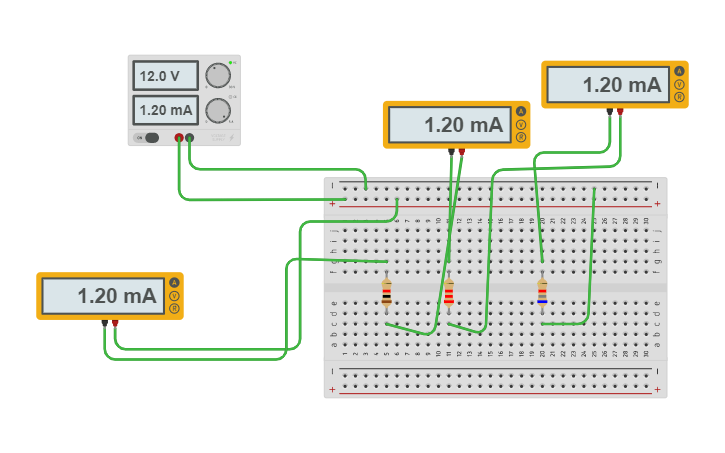Select V mode on bottom-left multimeter
Viewport: 725px width, 453px height.
coord(174,296)
